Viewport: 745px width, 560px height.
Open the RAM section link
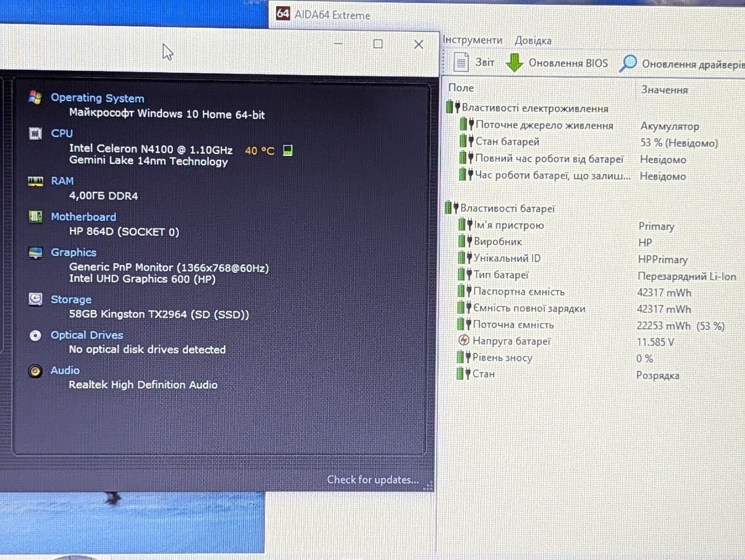pyautogui.click(x=62, y=181)
